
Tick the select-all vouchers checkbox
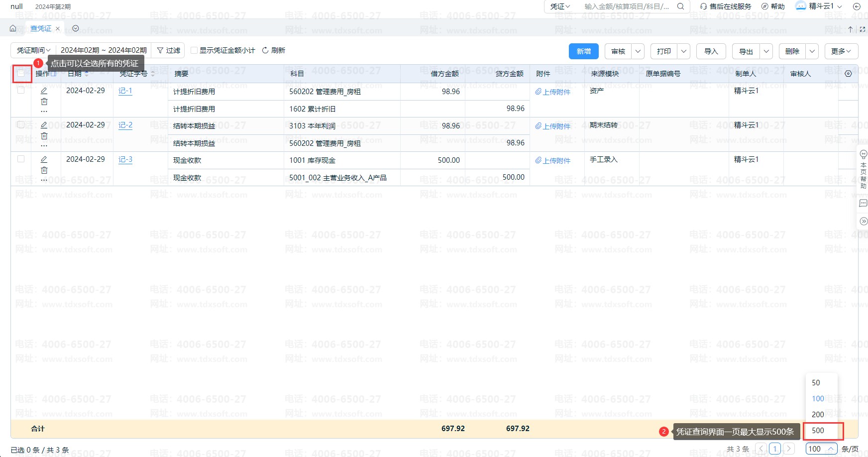(21, 74)
